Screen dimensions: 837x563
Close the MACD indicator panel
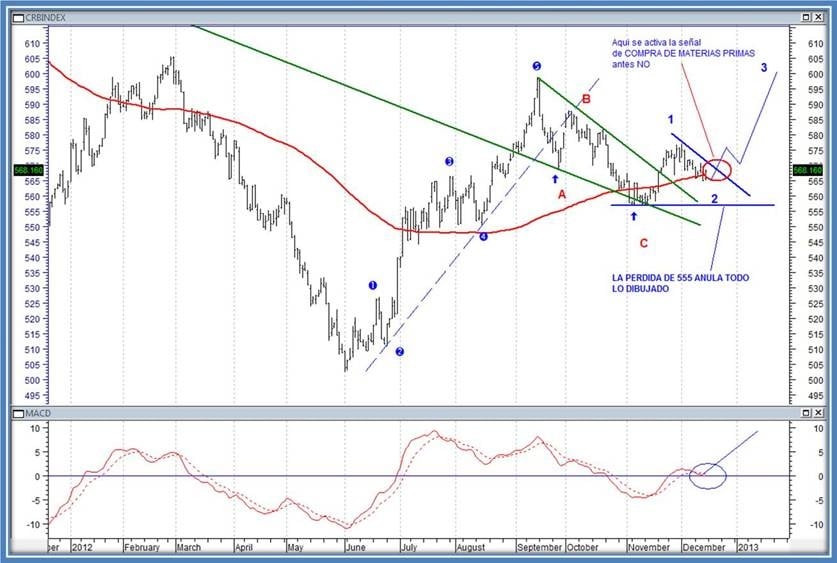pos(818,413)
